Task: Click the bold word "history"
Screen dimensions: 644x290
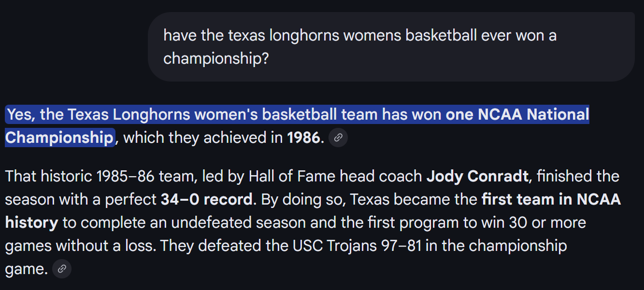Action: 31,222
